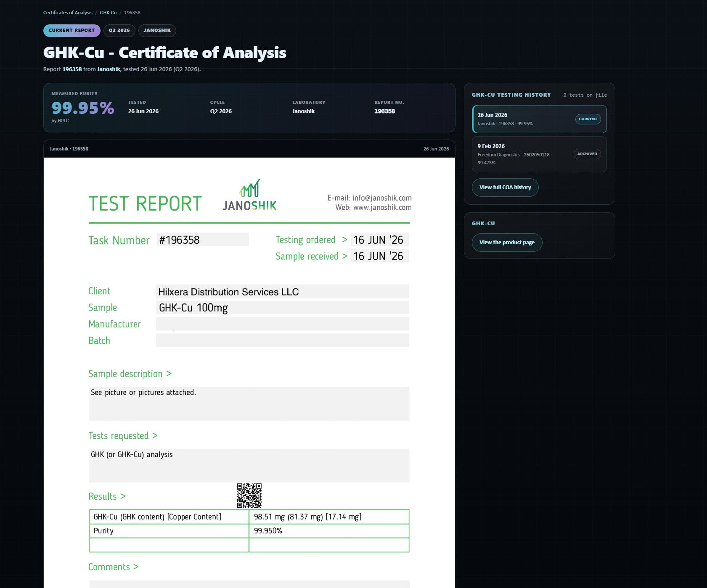This screenshot has width=707, height=588.
Task: Click the GHK-Cu (GHK content) row label
Action: (157, 517)
